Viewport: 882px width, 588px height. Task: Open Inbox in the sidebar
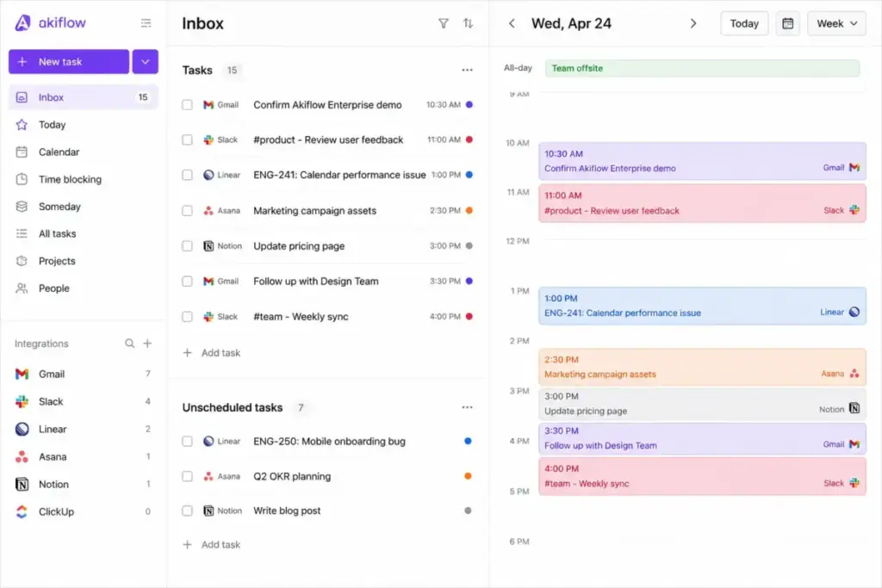(83, 97)
